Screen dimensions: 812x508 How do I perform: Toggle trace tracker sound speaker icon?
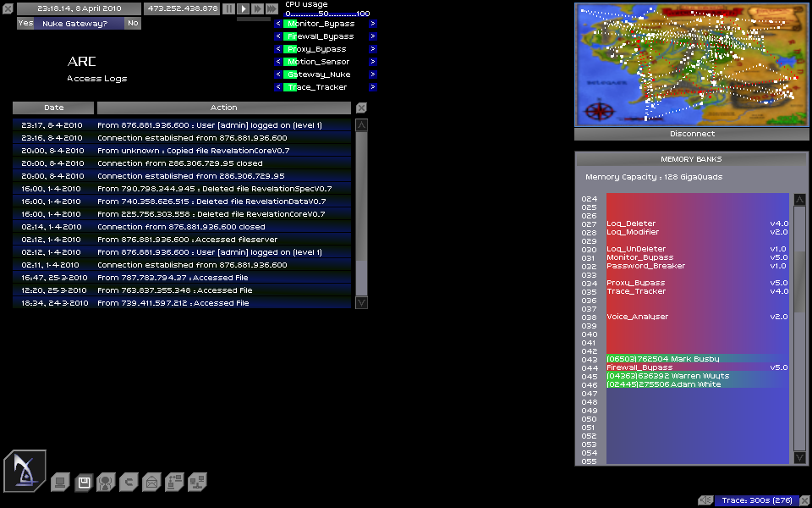coord(705,500)
